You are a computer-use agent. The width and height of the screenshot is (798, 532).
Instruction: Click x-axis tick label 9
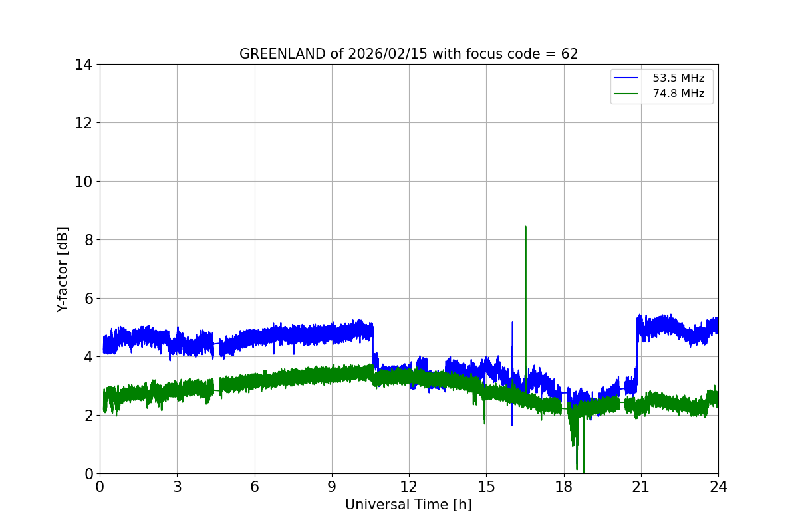pos(332,487)
